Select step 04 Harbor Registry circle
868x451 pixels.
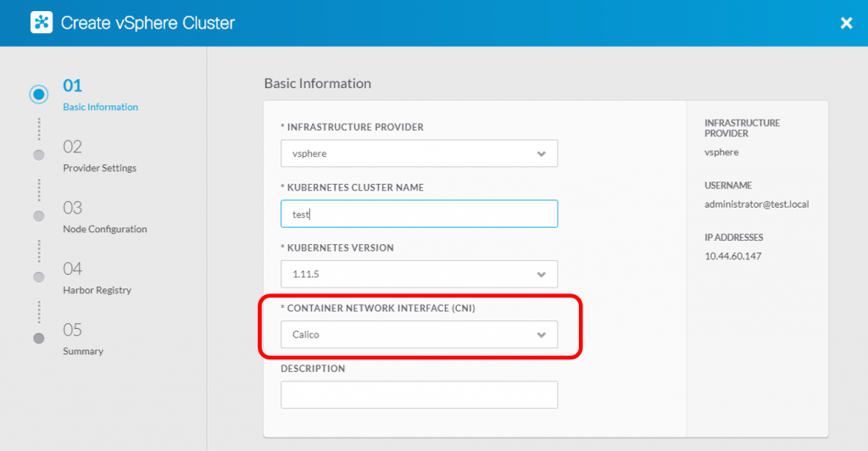coord(39,277)
